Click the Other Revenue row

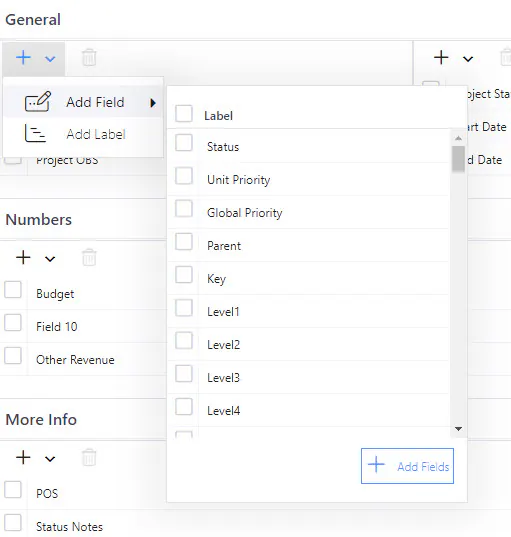83,360
